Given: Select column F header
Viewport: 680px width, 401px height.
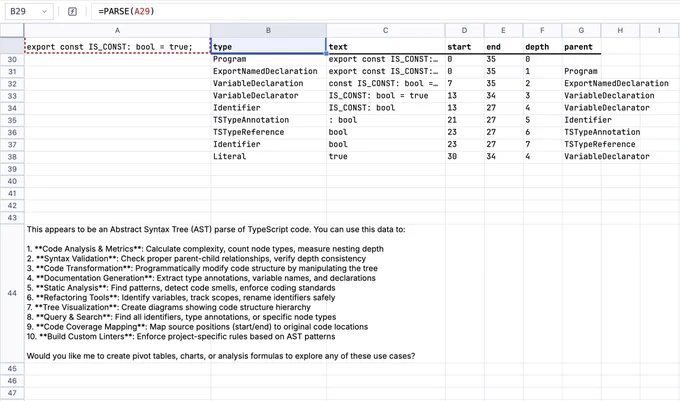Looking at the screenshot, I should coord(542,30).
